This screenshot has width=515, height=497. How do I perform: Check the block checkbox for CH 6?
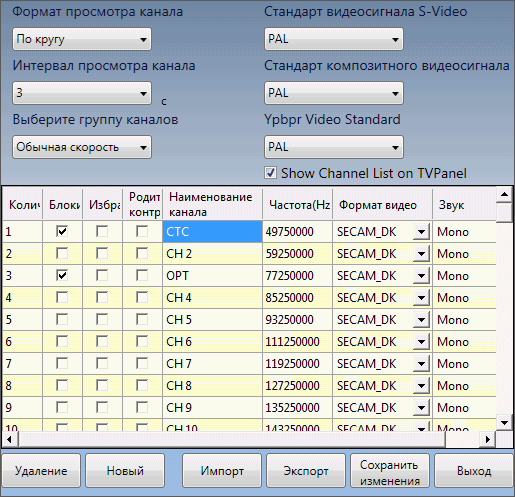(62, 341)
